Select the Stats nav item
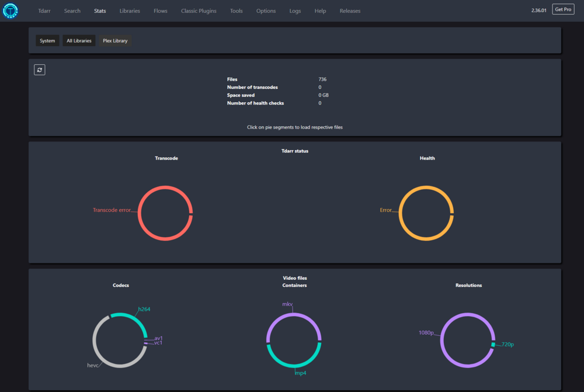The width and height of the screenshot is (584, 392). click(x=100, y=11)
